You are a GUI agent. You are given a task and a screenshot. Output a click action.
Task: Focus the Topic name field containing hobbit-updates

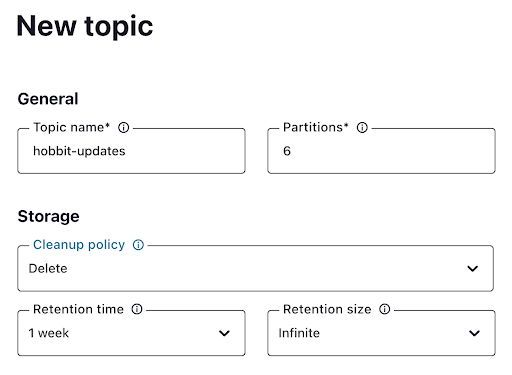pos(131,151)
